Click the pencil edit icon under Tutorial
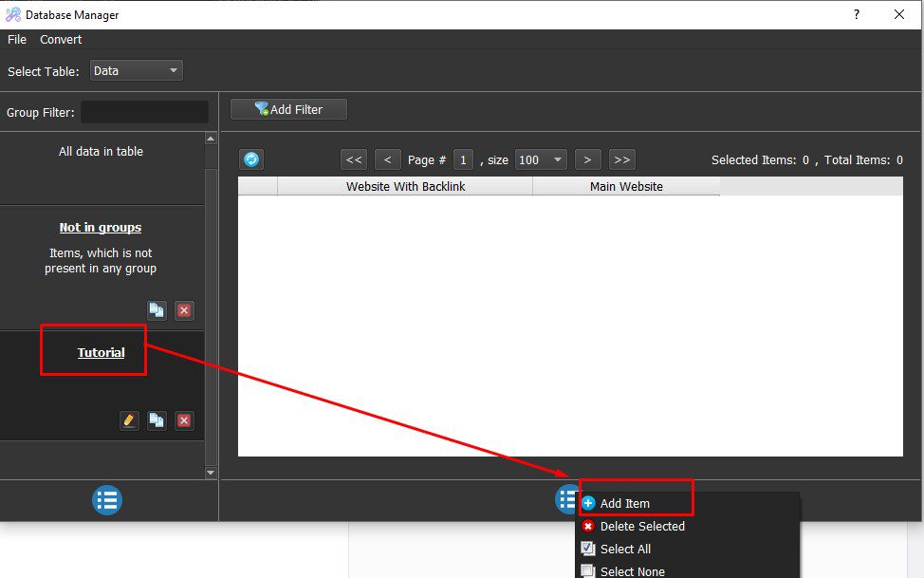The height and width of the screenshot is (578, 924). point(129,420)
